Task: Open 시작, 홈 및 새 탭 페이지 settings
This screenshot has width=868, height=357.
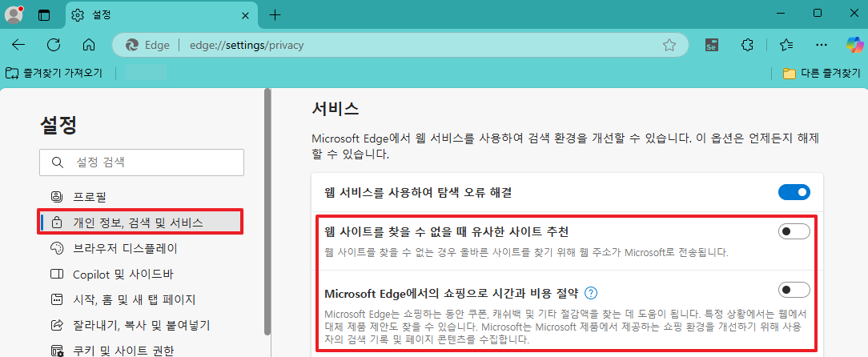Action: 141,299
